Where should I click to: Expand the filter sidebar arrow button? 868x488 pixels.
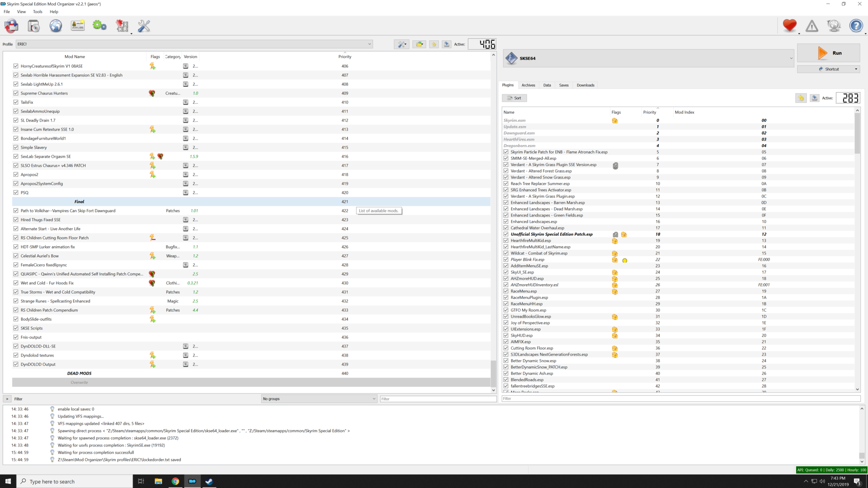point(7,399)
